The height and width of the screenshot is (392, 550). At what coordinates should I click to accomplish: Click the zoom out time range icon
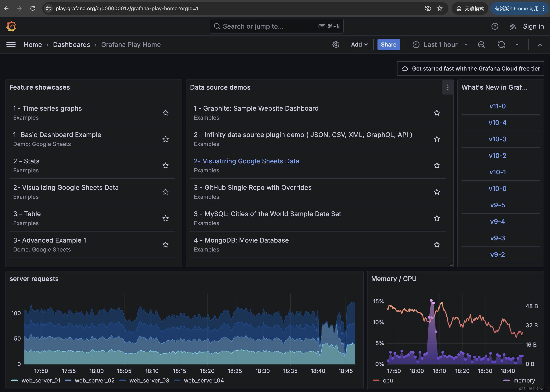(481, 45)
